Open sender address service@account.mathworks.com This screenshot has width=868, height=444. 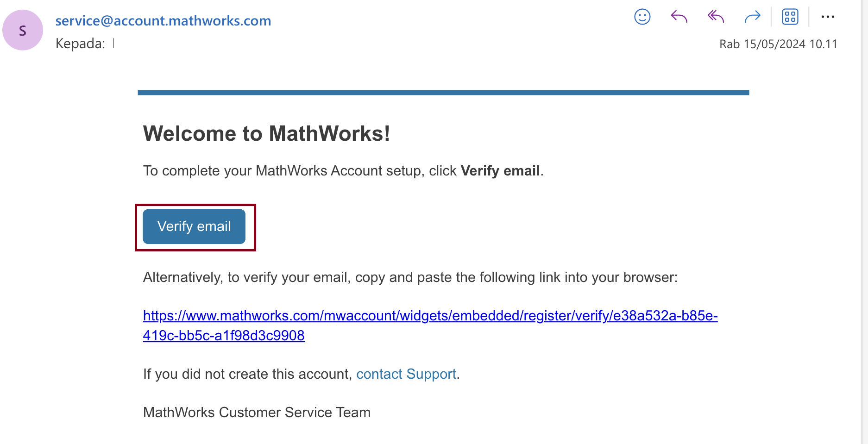(163, 21)
